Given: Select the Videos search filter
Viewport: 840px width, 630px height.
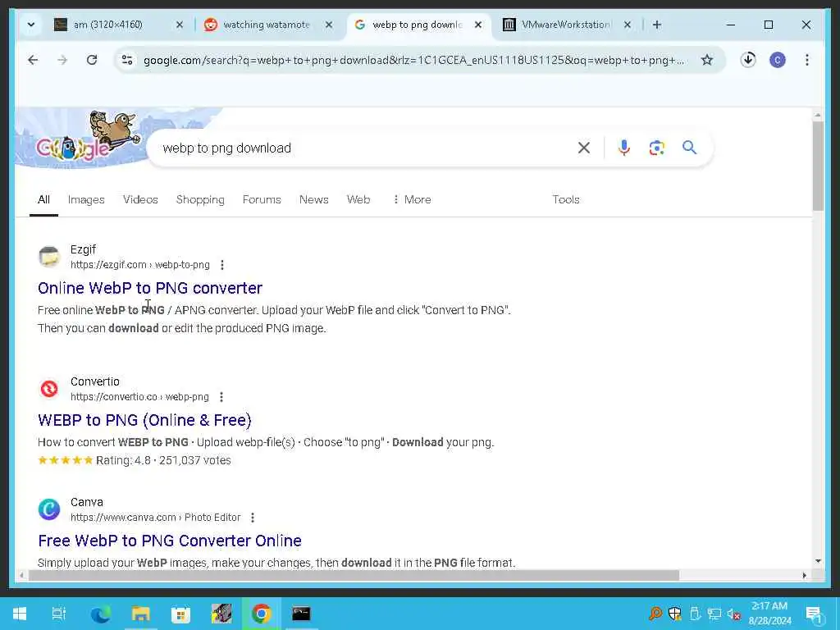Looking at the screenshot, I should click(x=140, y=199).
